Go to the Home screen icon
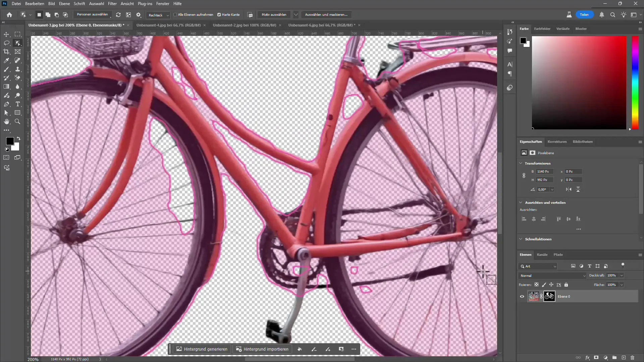Screen dimensions: 644x362 9,15
